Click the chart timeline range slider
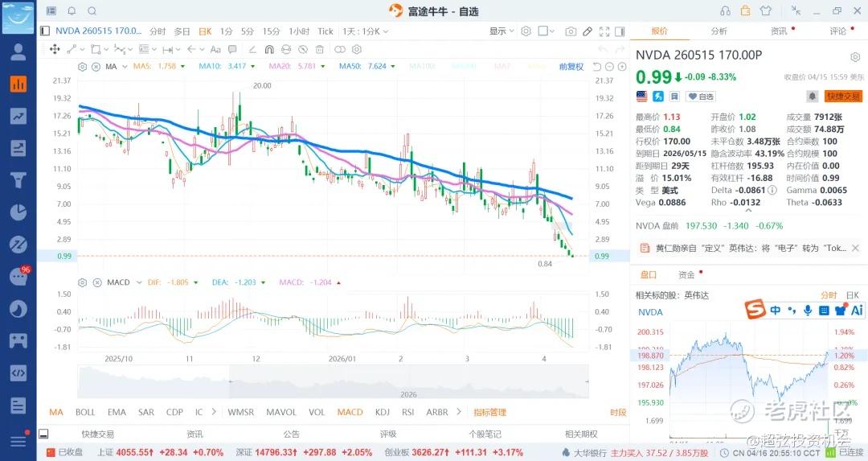The width and height of the screenshot is (868, 461). (x=333, y=382)
